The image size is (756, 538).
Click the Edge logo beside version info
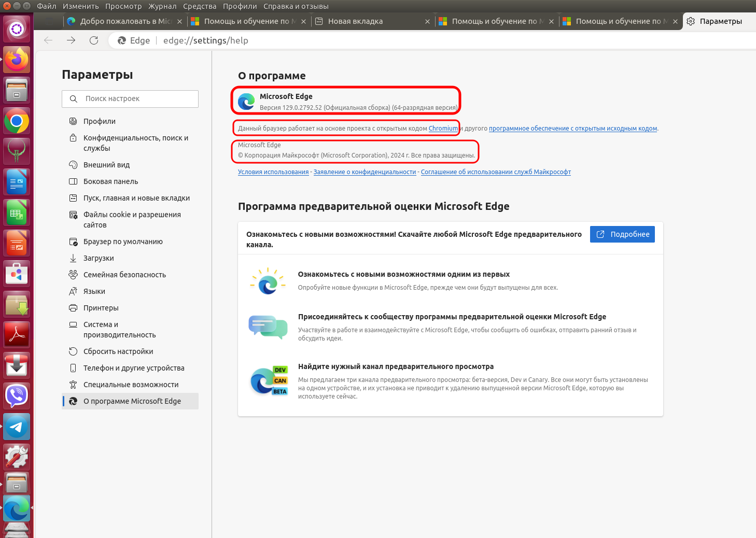tap(246, 102)
